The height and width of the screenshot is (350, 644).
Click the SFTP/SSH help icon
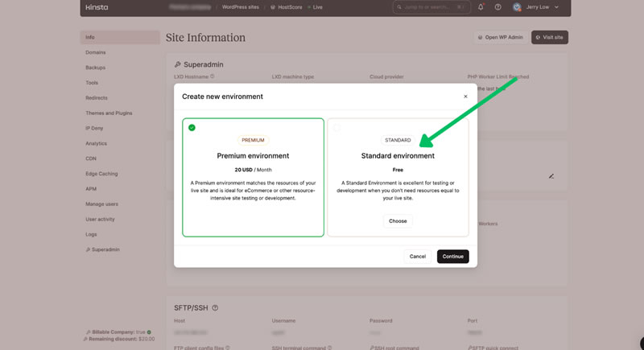[x=215, y=307]
